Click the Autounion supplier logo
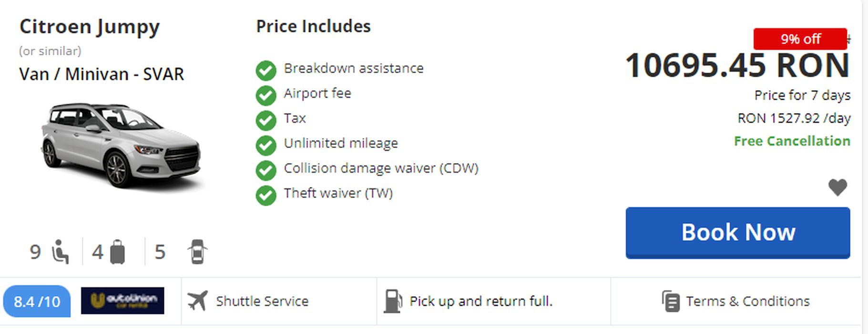This screenshot has width=868, height=334. point(123,301)
